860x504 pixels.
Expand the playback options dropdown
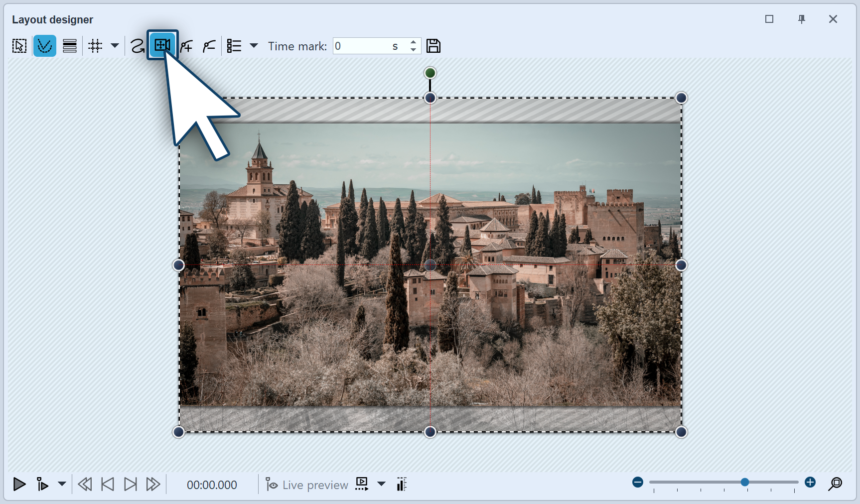(x=61, y=484)
